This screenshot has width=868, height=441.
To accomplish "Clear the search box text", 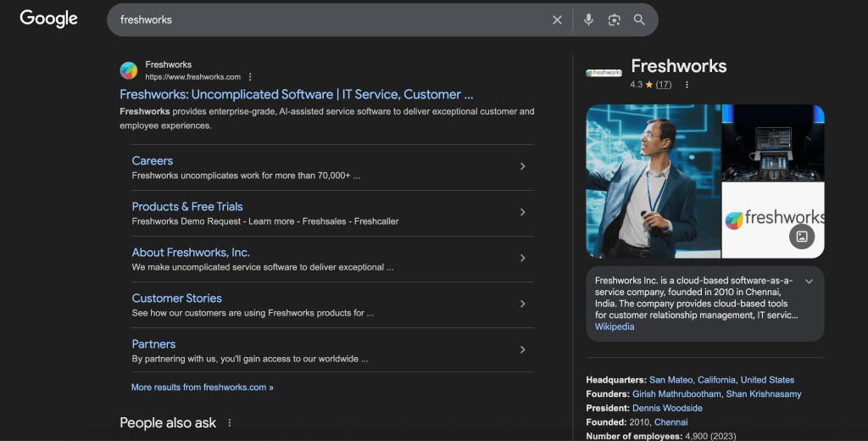I will (557, 20).
